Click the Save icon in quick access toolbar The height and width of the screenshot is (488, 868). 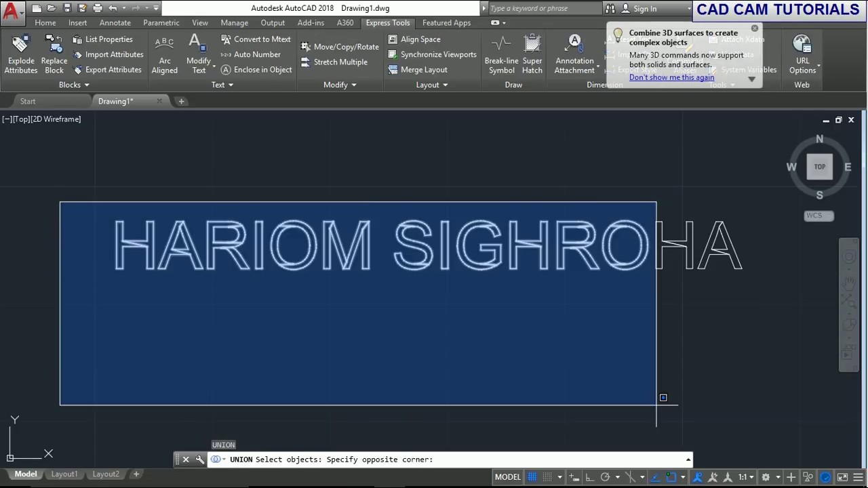click(67, 8)
